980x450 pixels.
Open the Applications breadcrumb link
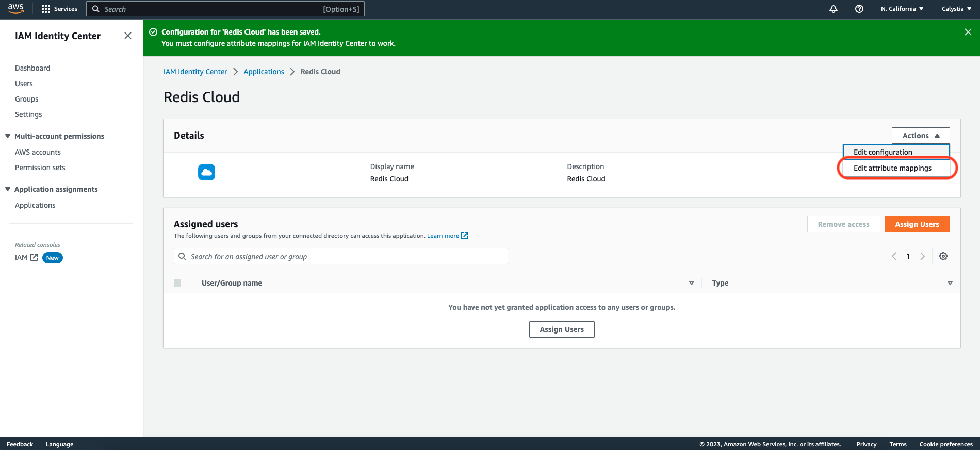coord(264,72)
